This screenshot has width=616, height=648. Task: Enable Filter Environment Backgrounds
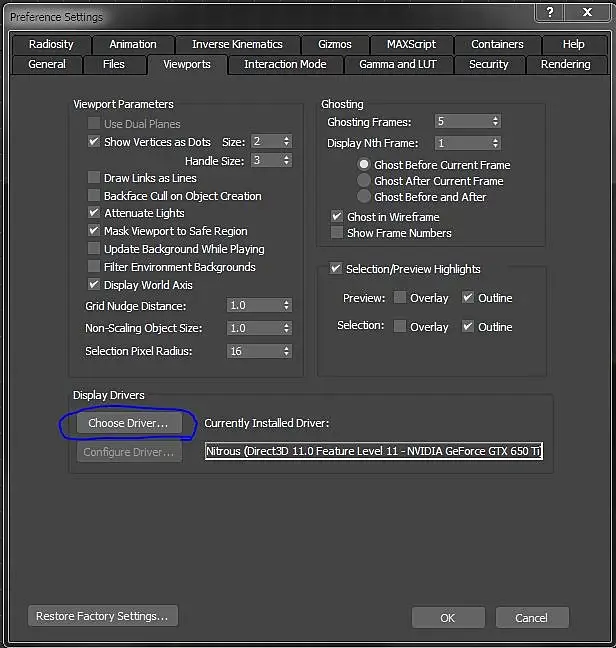pos(94,267)
